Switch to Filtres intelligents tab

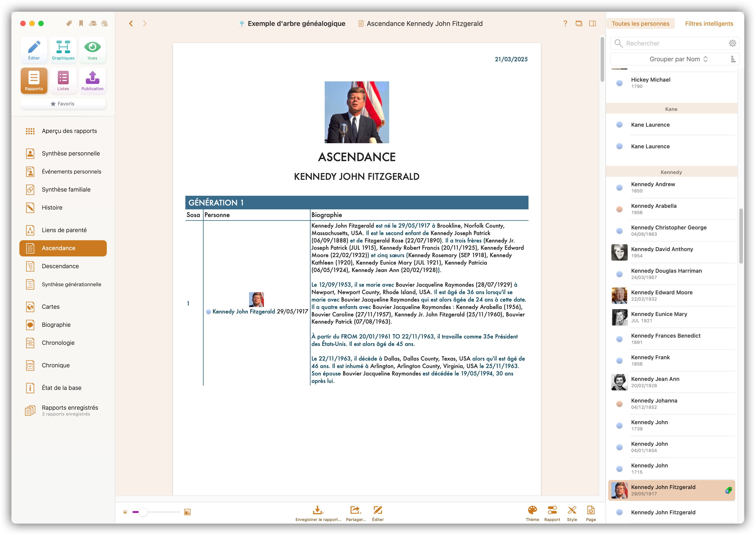[709, 24]
